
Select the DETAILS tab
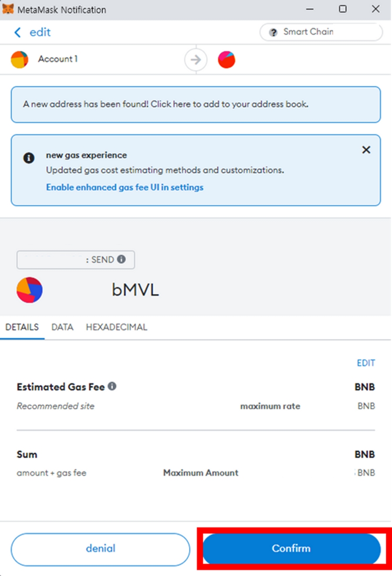click(22, 327)
